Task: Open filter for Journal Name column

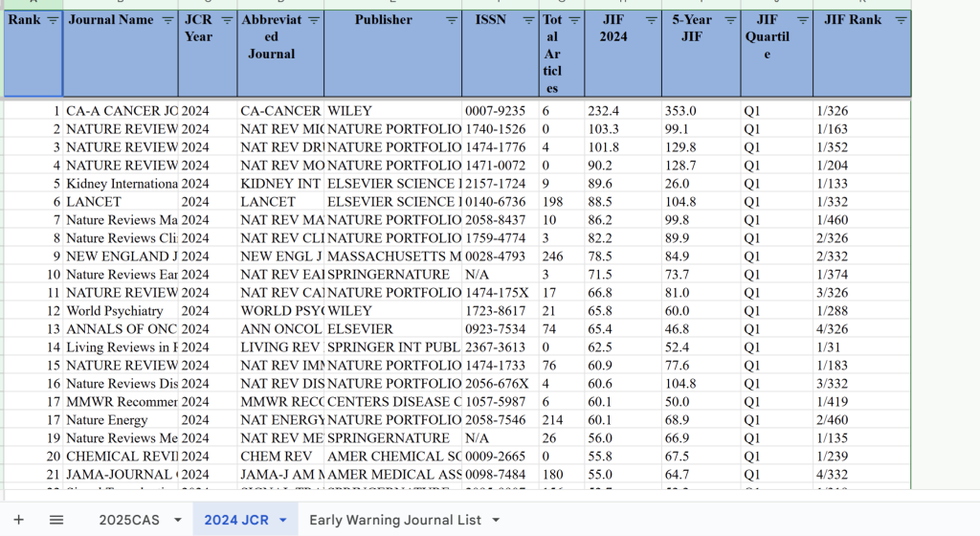Action: (x=167, y=21)
